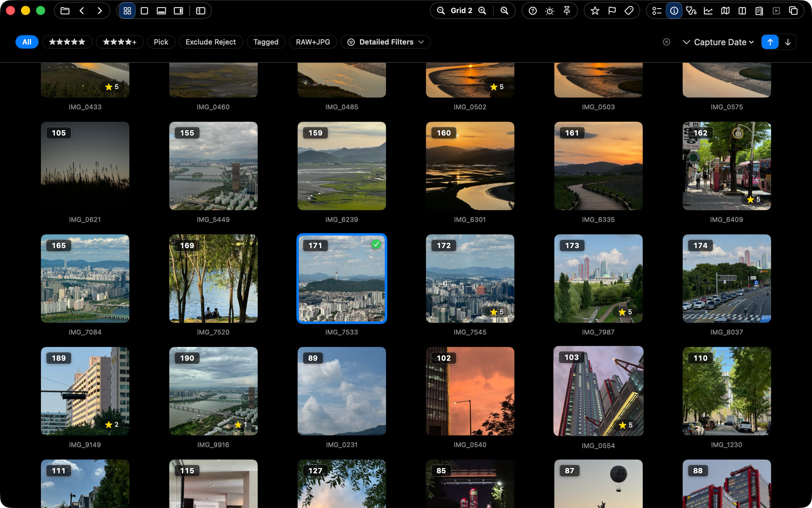Filter by five stars
812x508 pixels.
coord(67,42)
